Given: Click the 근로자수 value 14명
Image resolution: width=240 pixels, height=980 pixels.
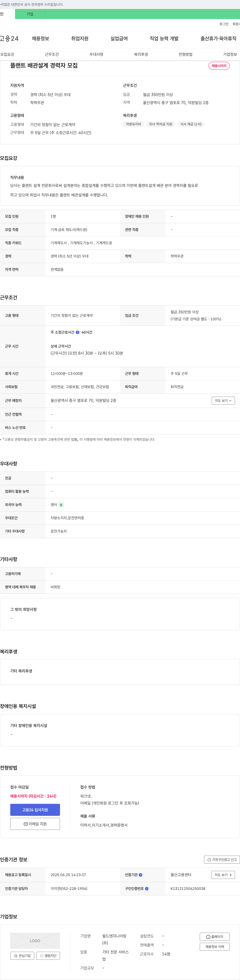Looking at the screenshot, I should tap(166, 954).
